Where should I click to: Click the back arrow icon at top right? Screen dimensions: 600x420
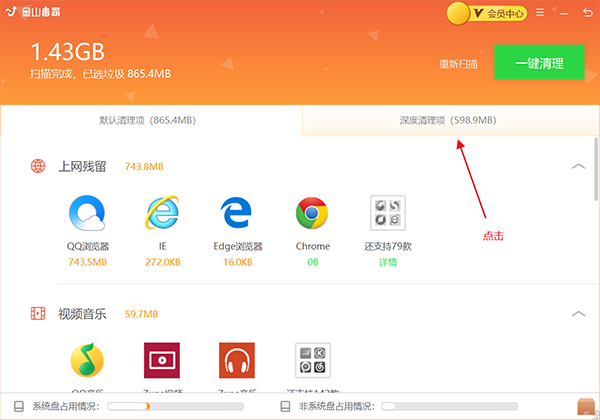[x=587, y=13]
